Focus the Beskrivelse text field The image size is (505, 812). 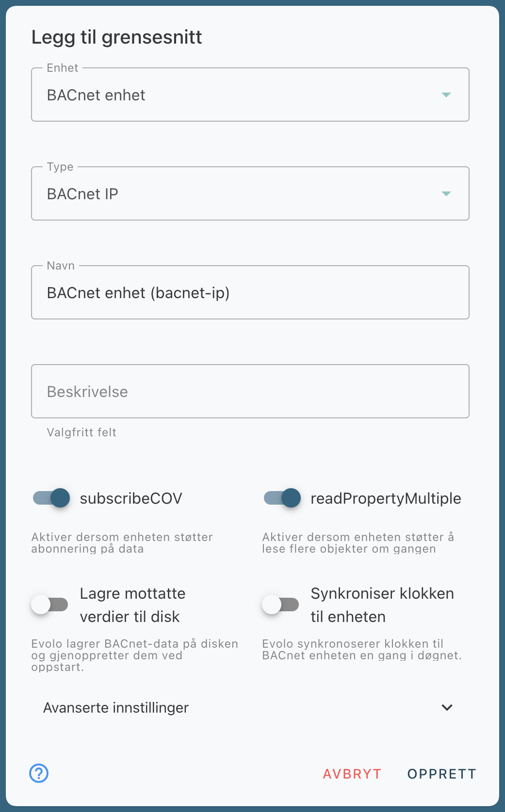[250, 392]
